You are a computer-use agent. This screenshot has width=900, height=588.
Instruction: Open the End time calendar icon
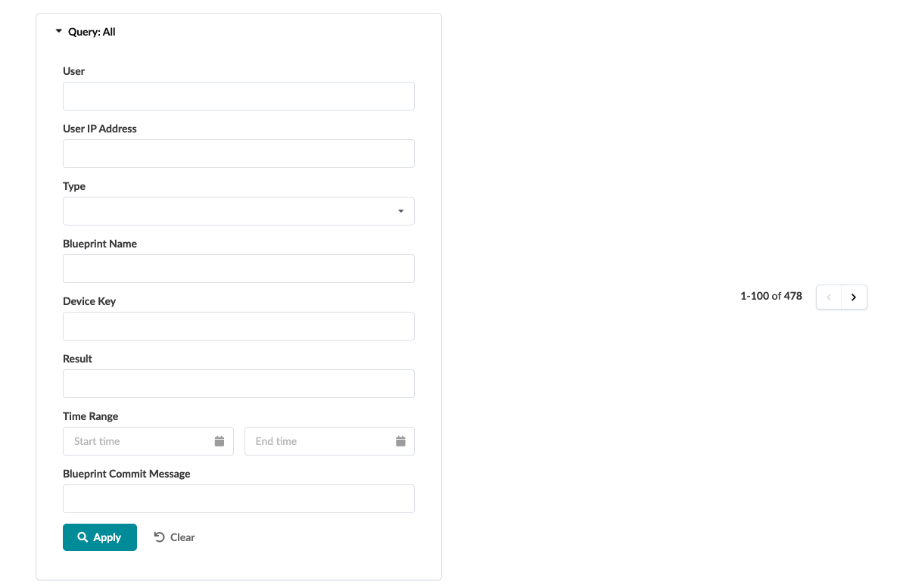point(401,441)
